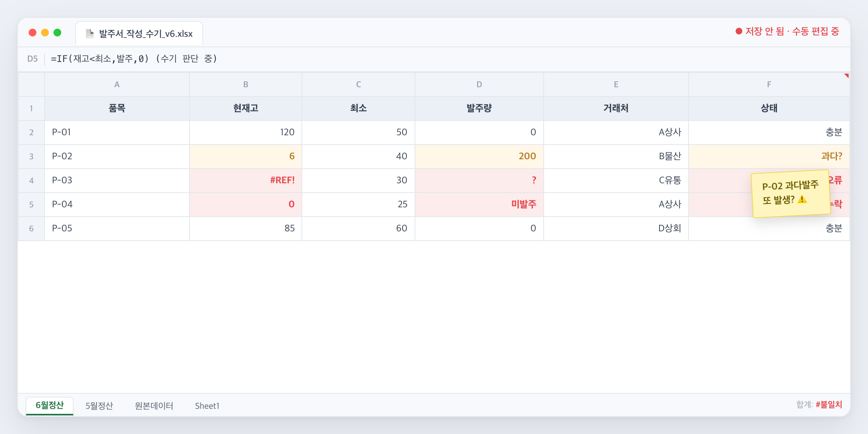Click the 120 stock cell for P-01
The width and height of the screenshot is (868, 434).
click(x=246, y=133)
